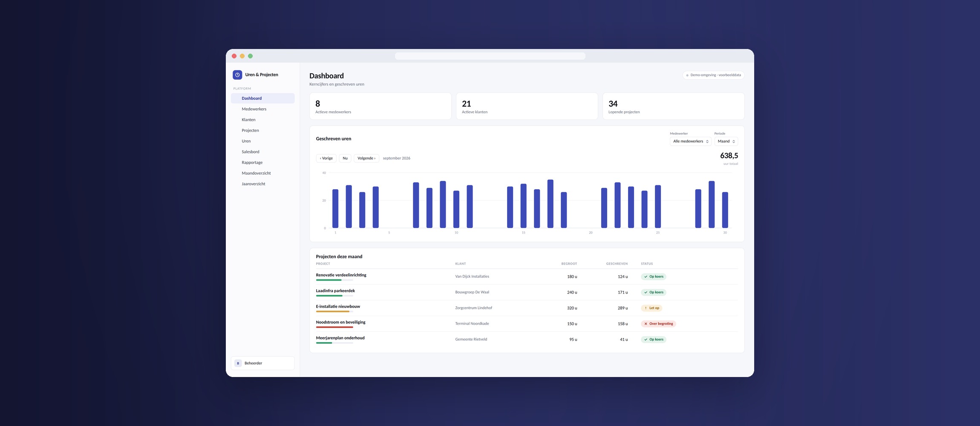
Task: Open the Laadinfra parkeerdek project name
Action: point(335,291)
